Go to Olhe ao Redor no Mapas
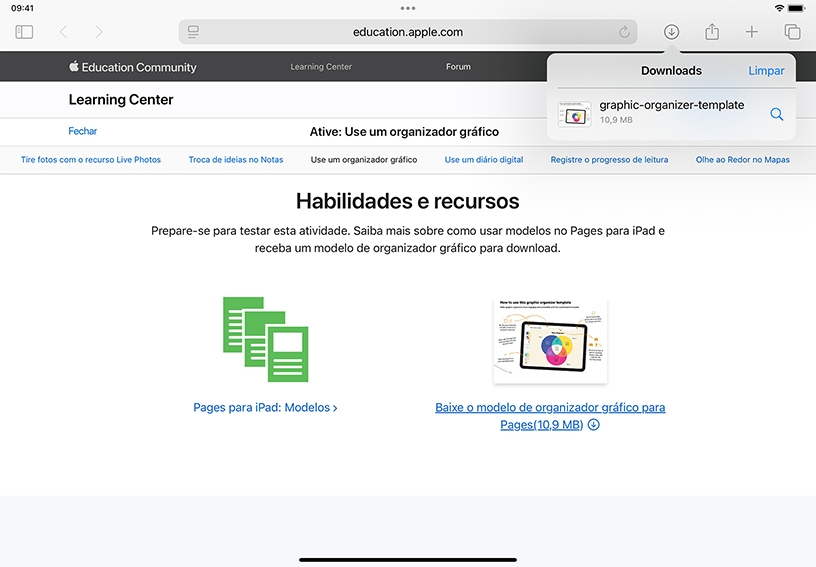This screenshot has width=816, height=567. [743, 160]
